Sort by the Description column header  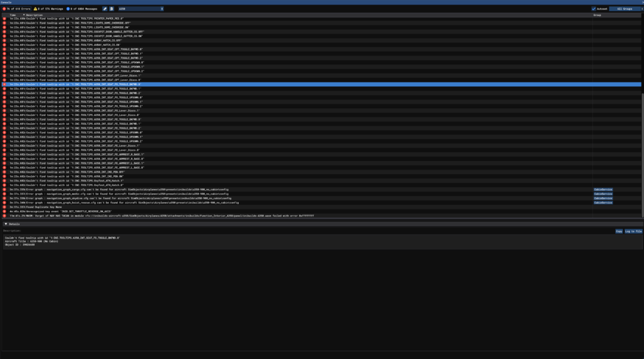(35, 15)
